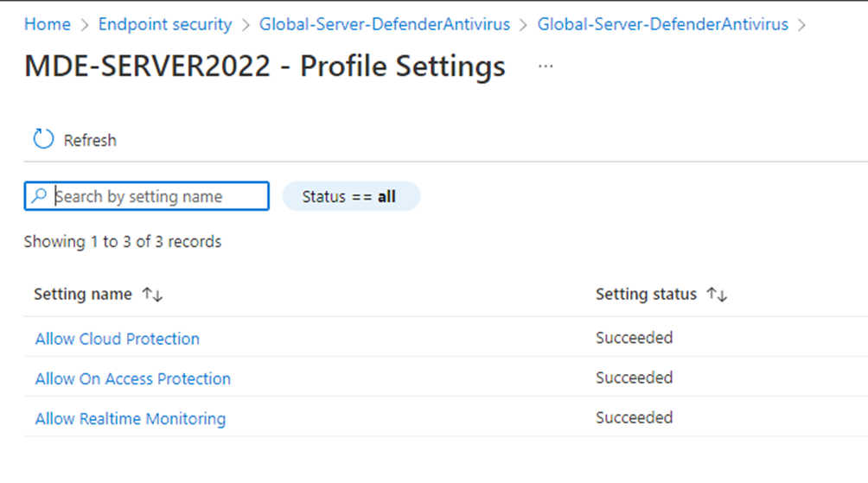
Task: Click the magnifier icon in search box
Action: pyautogui.click(x=39, y=196)
